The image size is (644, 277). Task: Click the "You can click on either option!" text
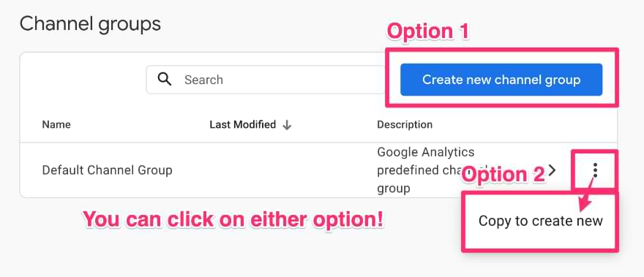(x=233, y=220)
